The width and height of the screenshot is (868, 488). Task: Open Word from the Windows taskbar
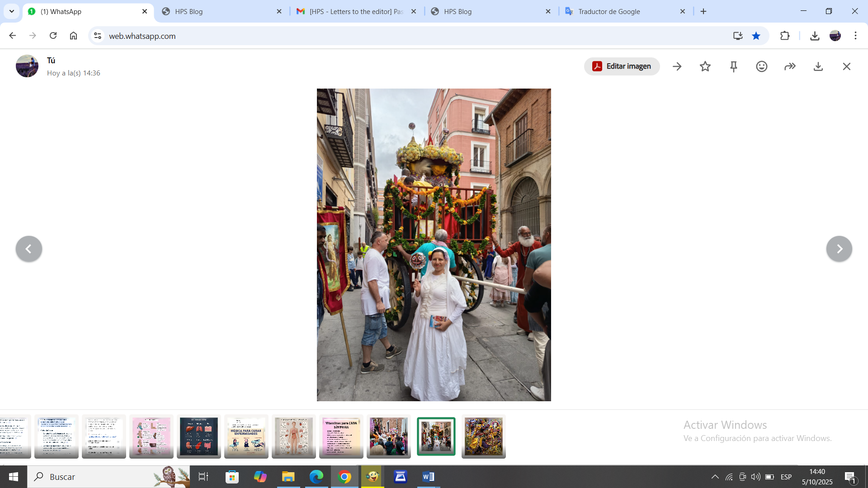pos(428,477)
